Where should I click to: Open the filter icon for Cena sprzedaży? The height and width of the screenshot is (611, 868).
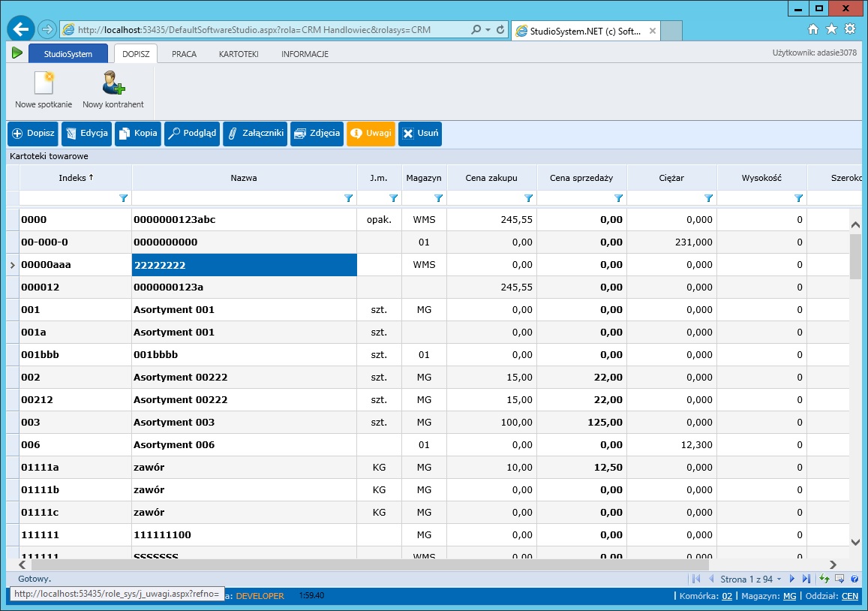[618, 198]
